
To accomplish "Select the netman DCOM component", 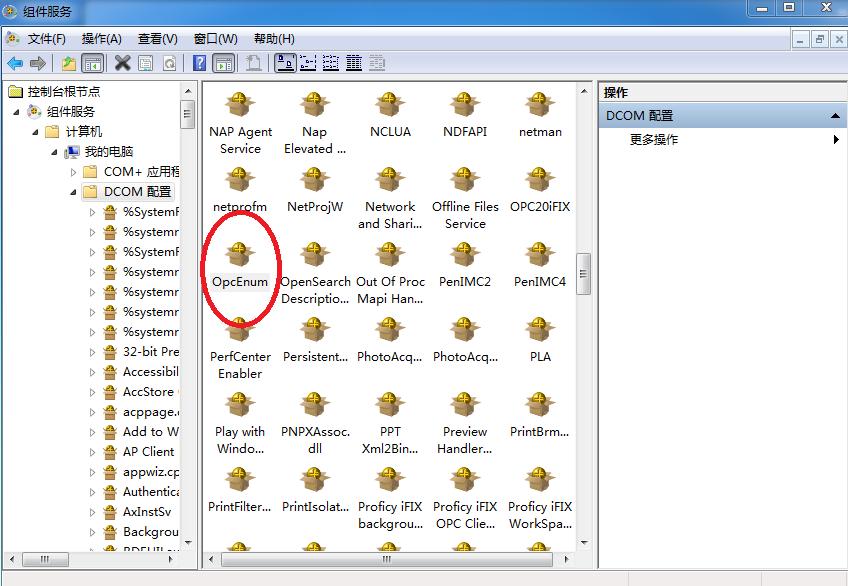I will [539, 110].
